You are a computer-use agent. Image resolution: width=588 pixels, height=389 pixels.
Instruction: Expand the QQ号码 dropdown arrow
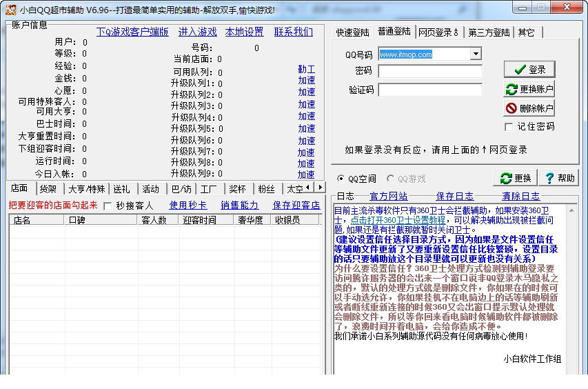476,54
